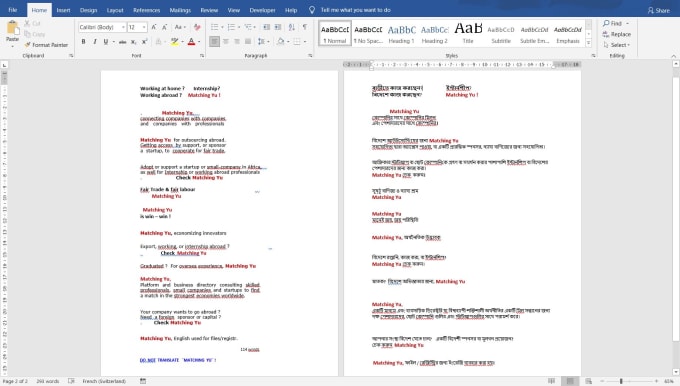The height and width of the screenshot is (386, 680).
Task: Click the Align Right icon
Action: (x=237, y=42)
